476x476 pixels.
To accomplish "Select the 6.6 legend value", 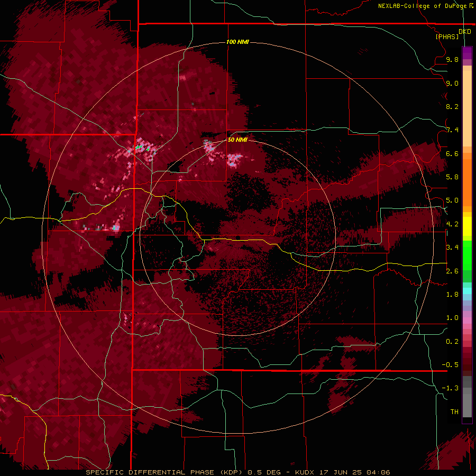I will click(452, 153).
